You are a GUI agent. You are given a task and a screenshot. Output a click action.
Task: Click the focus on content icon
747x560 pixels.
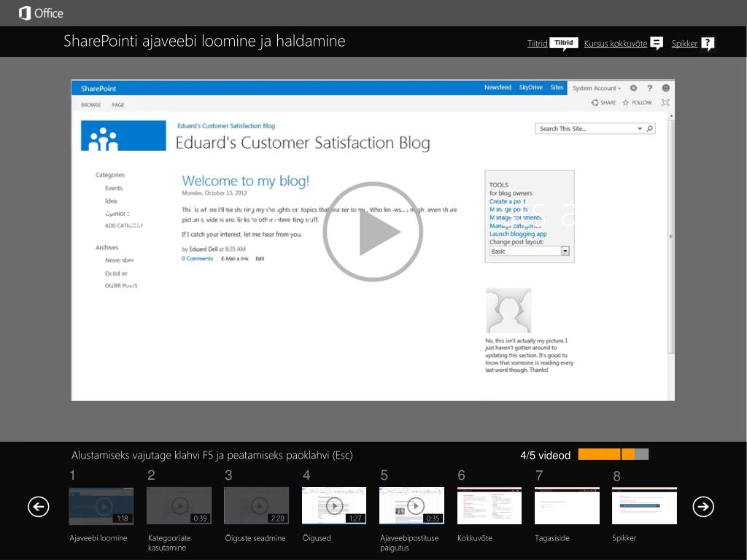tap(665, 102)
